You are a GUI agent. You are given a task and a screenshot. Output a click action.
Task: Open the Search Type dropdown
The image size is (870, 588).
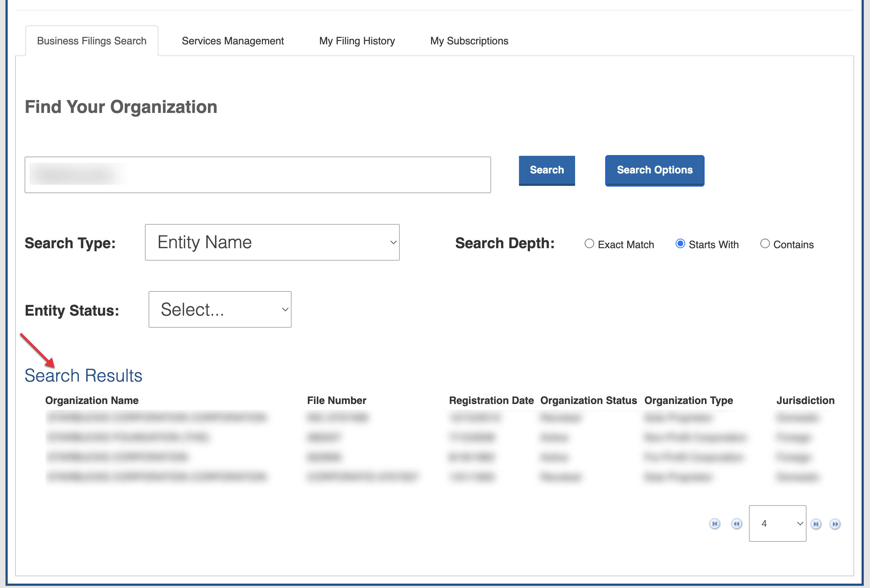[x=272, y=242]
